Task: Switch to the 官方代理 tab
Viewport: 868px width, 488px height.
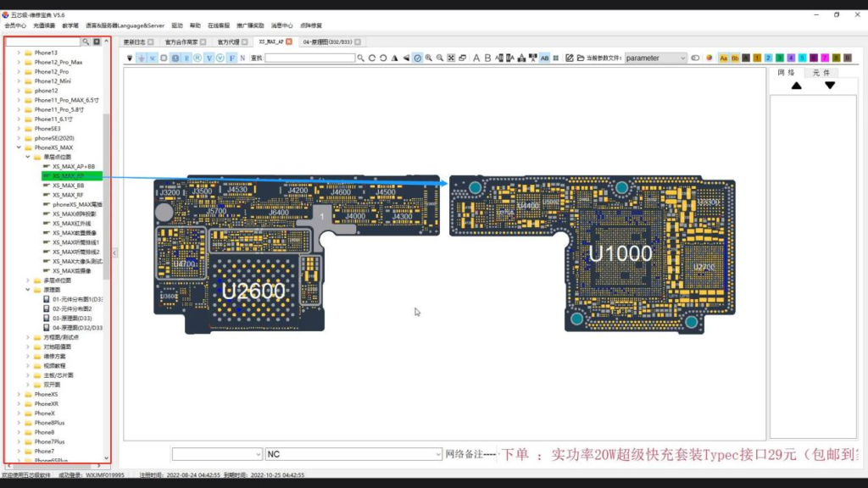Action: 228,42
